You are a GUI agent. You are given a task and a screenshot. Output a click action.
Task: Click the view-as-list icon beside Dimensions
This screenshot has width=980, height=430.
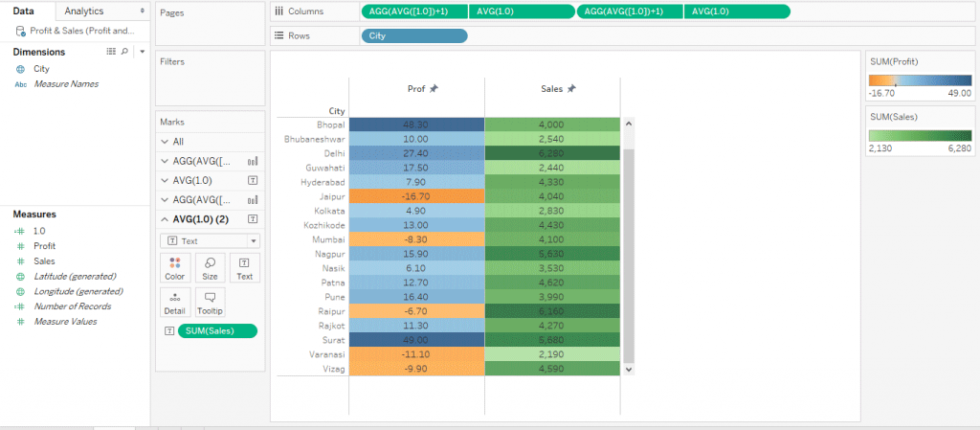click(x=111, y=52)
